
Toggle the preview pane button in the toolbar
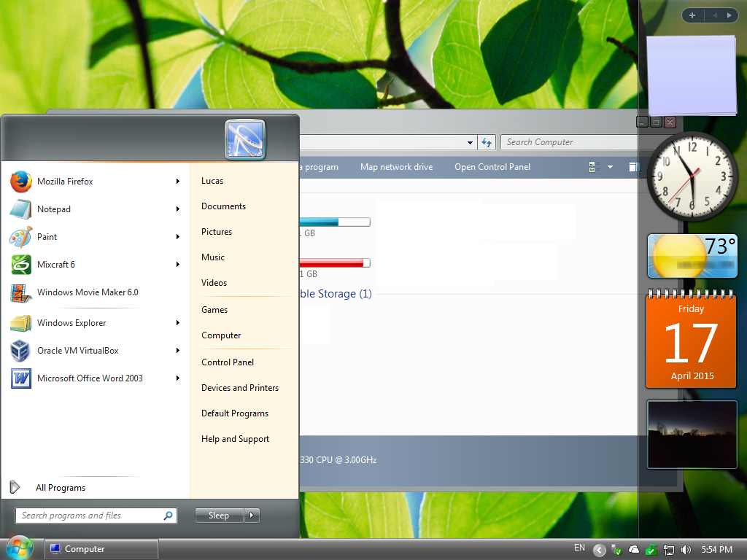click(x=633, y=166)
